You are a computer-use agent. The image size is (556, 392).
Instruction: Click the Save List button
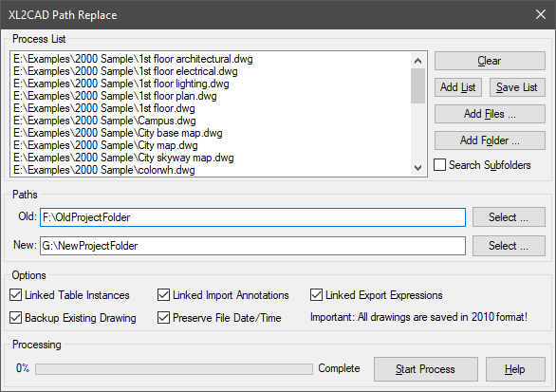click(517, 87)
